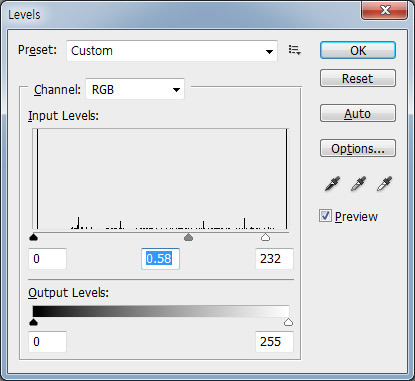The width and height of the screenshot is (415, 381).
Task: Select the white point eyedropper
Action: tap(384, 184)
